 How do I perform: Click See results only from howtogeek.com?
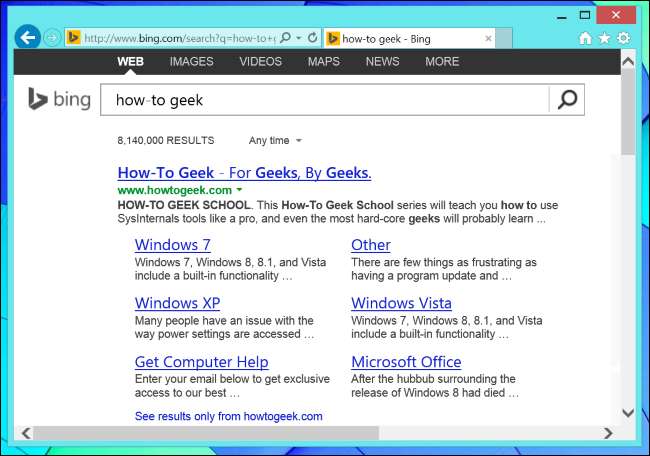click(x=228, y=416)
